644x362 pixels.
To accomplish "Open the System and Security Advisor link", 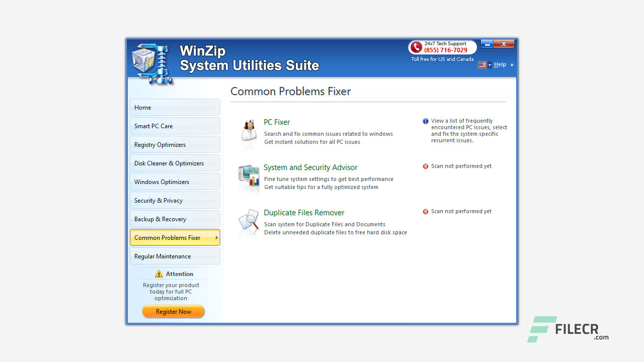I will pyautogui.click(x=310, y=167).
